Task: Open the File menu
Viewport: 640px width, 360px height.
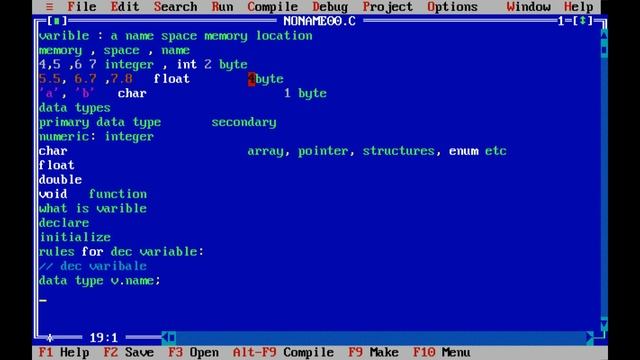Action: (82, 7)
